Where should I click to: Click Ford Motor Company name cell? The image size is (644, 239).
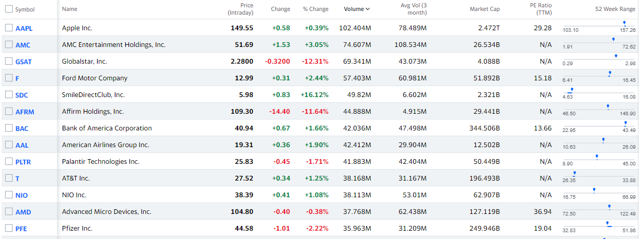(x=95, y=78)
